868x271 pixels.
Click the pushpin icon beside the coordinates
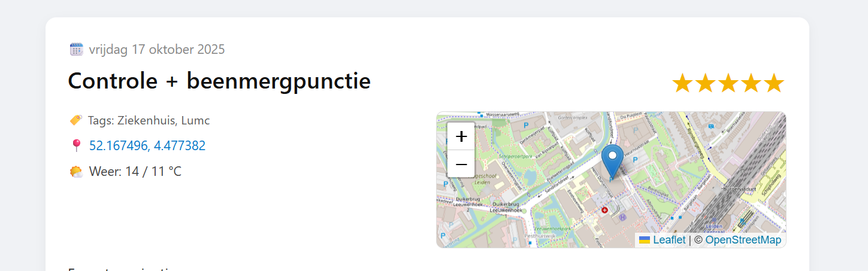click(76, 145)
